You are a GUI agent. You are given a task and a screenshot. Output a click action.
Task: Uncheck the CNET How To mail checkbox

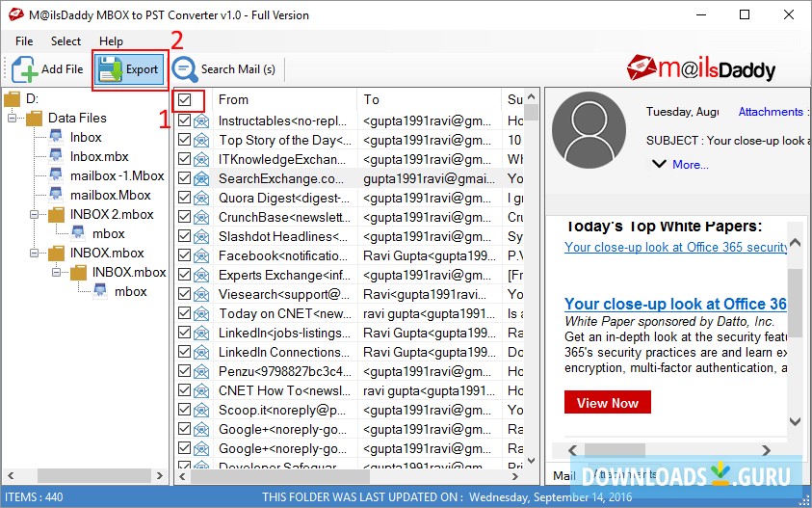(x=184, y=390)
